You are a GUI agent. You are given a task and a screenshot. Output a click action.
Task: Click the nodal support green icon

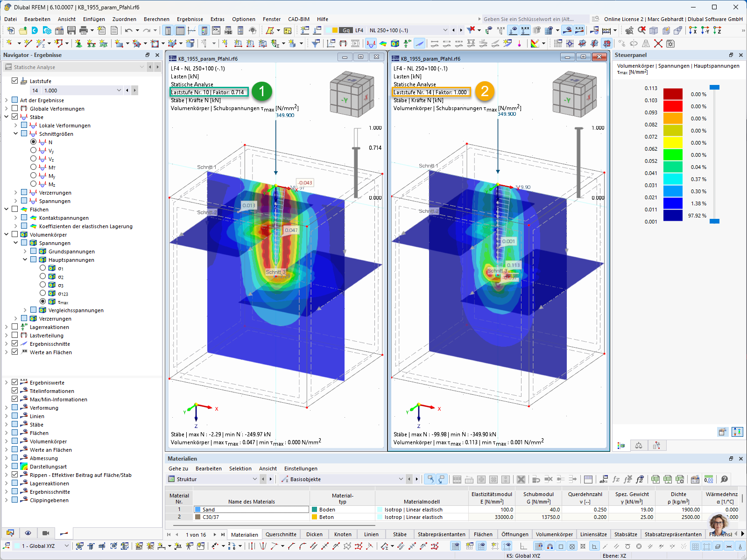[x=78, y=43]
